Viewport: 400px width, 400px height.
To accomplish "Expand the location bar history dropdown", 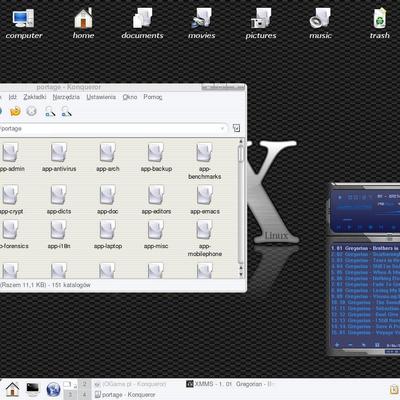I will click(x=222, y=128).
